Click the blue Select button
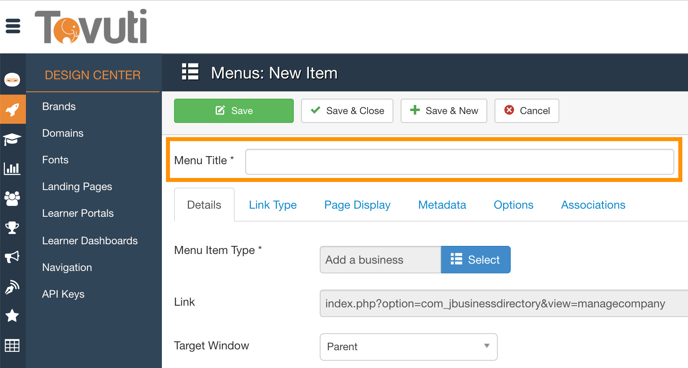The width and height of the screenshot is (688, 368). click(x=476, y=260)
